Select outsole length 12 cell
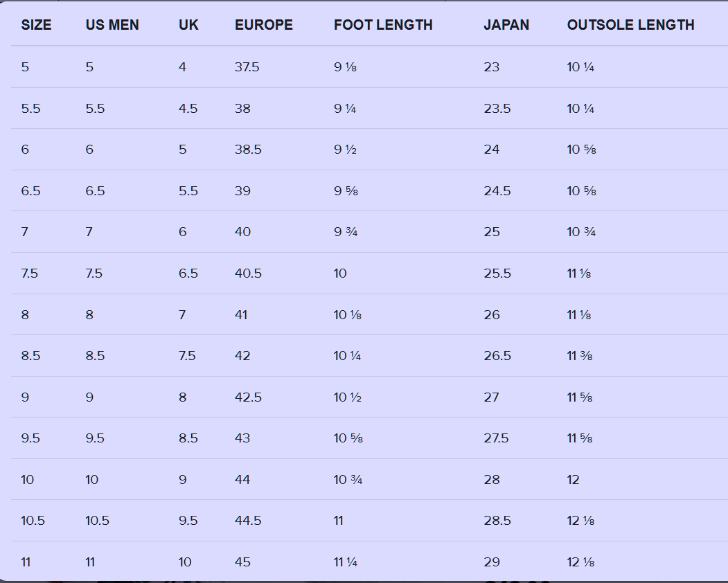Screen dimensions: 728x583 [x=573, y=480]
